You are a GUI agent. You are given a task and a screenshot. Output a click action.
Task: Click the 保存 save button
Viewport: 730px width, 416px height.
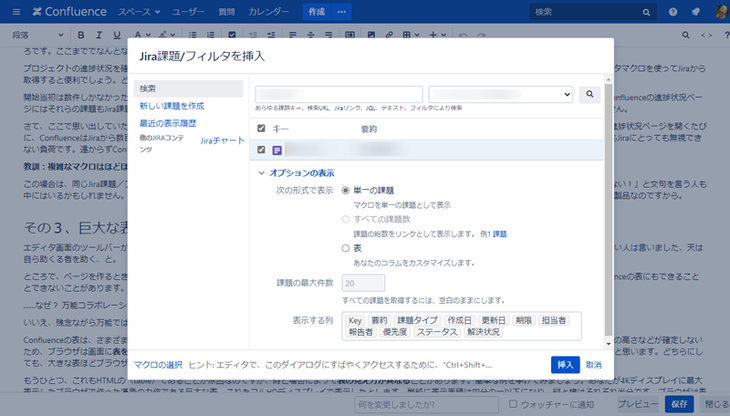pyautogui.click(x=679, y=404)
